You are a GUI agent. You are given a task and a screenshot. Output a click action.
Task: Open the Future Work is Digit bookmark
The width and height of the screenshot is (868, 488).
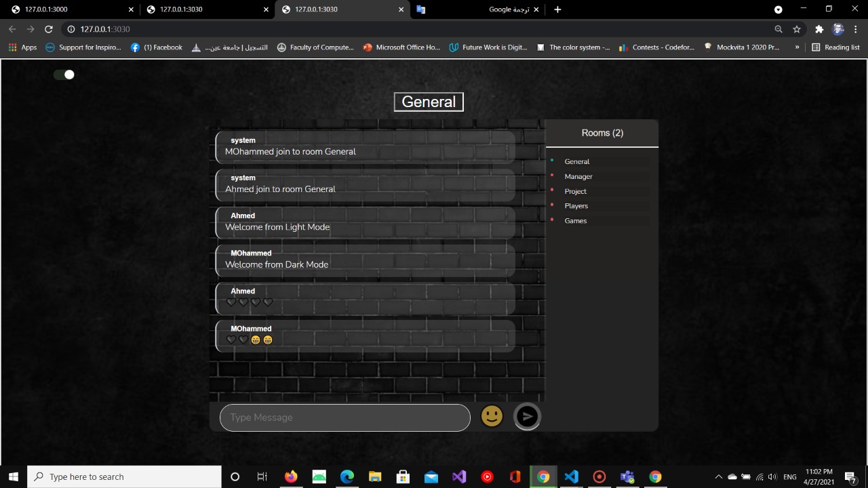click(x=488, y=47)
